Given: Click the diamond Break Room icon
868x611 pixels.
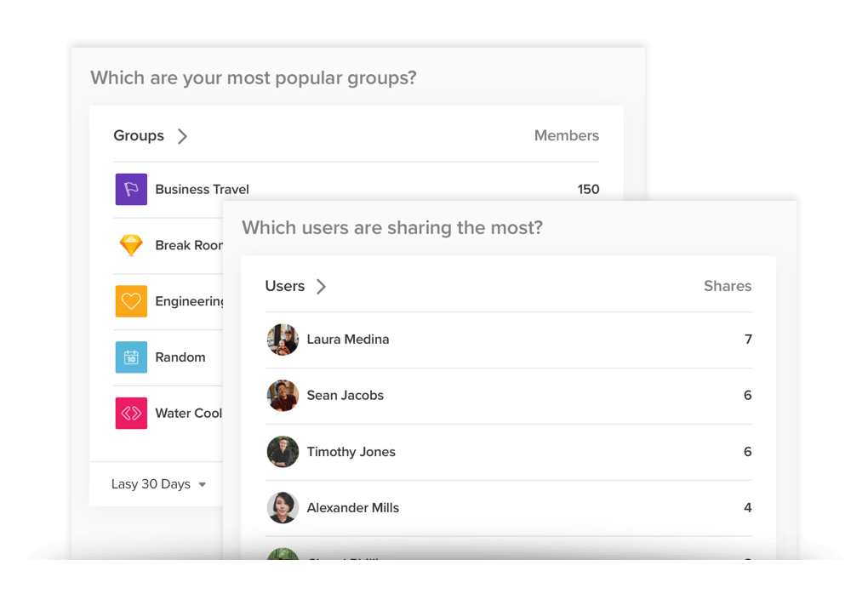Looking at the screenshot, I should [x=131, y=245].
